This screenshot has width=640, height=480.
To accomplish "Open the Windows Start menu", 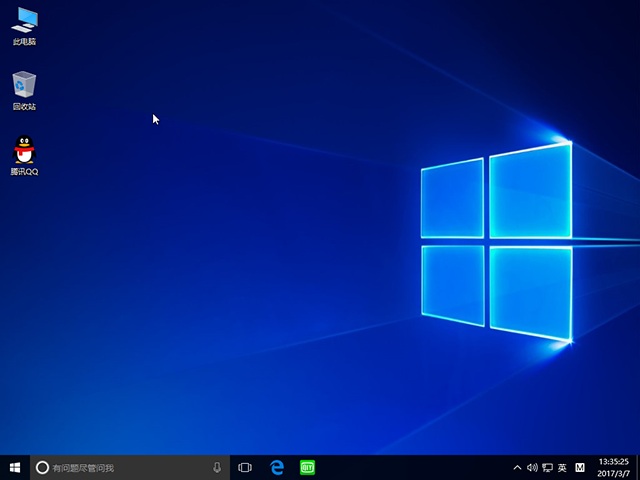I will coord(15,467).
